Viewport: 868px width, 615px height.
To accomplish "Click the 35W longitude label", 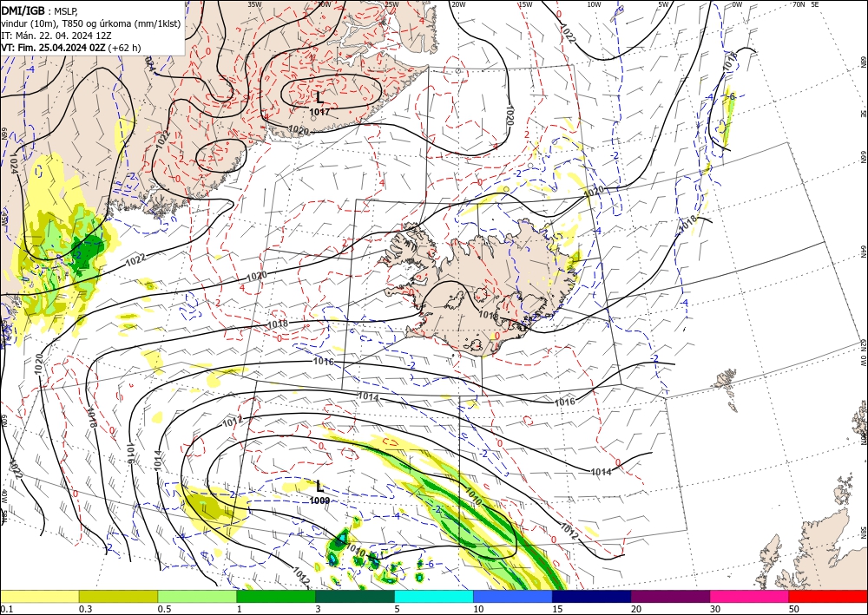I will point(254,4).
